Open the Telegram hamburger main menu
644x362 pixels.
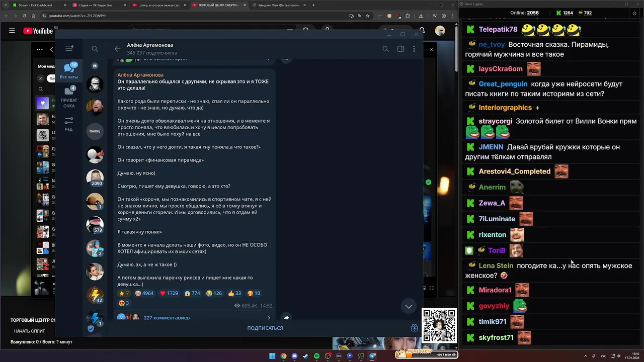69,49
